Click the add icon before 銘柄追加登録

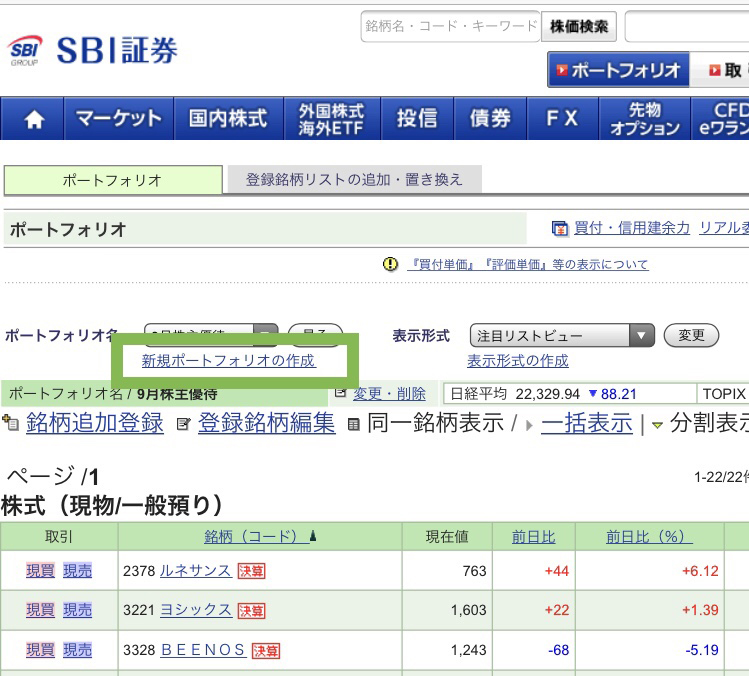coord(11,423)
